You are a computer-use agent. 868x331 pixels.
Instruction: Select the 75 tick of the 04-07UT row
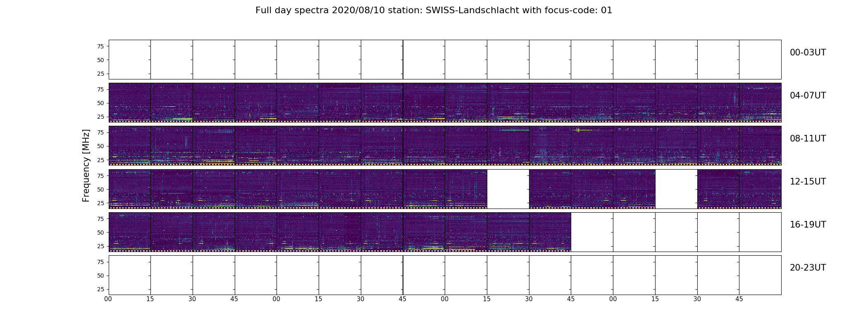pos(100,89)
